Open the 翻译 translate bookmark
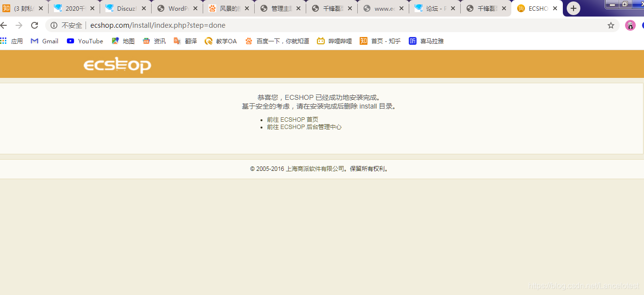The image size is (644, 295). pos(185,41)
